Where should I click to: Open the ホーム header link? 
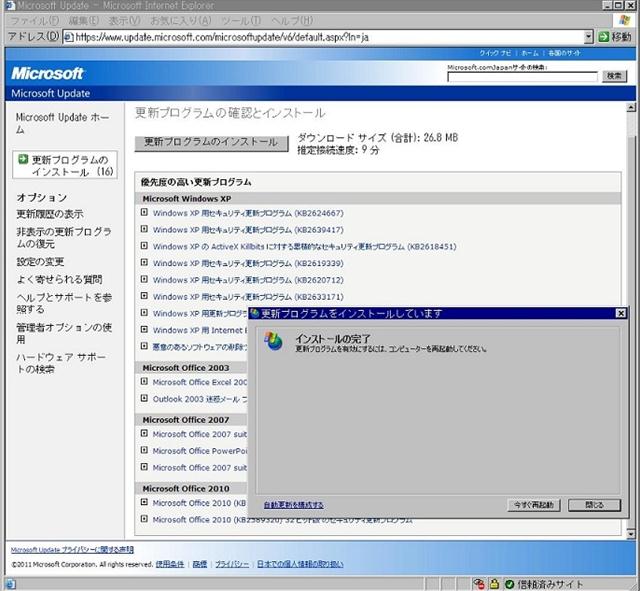coord(530,53)
